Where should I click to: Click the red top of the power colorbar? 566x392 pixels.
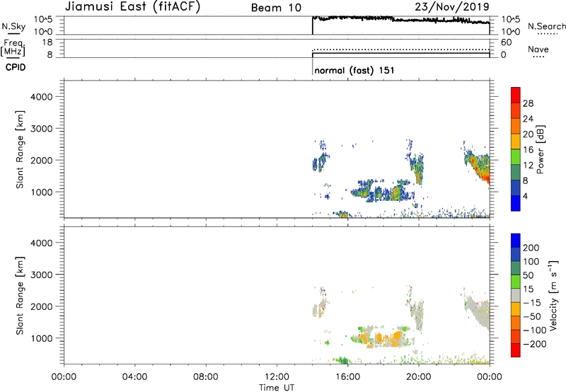coord(516,95)
